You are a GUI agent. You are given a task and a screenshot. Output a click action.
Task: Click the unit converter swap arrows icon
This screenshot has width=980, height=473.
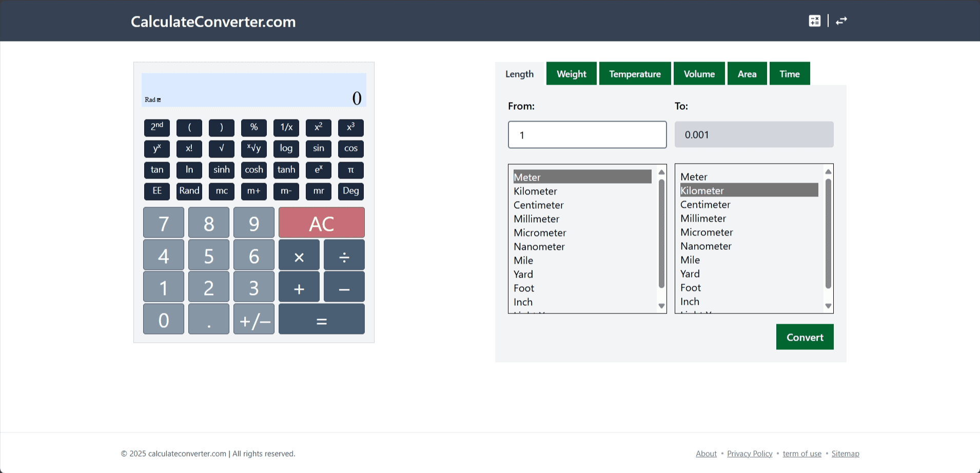[x=841, y=21]
